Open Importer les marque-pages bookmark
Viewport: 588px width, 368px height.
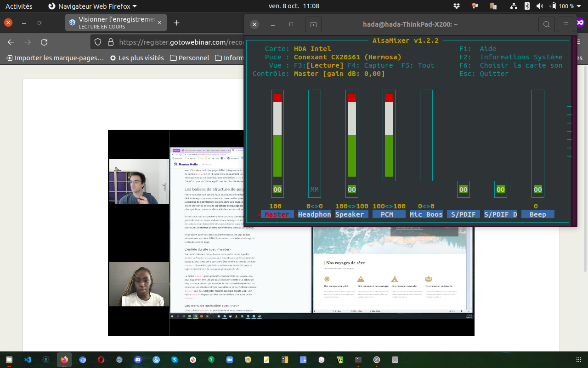[x=55, y=58]
